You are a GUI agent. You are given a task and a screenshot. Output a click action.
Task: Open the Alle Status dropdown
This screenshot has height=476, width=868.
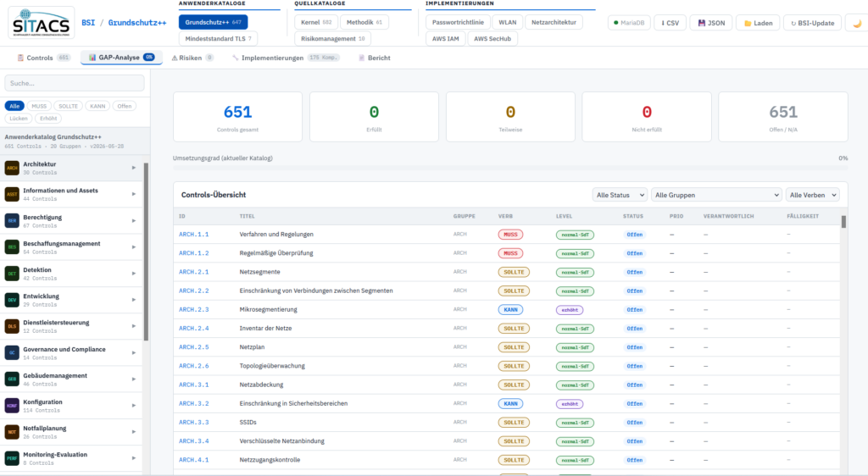pos(620,195)
